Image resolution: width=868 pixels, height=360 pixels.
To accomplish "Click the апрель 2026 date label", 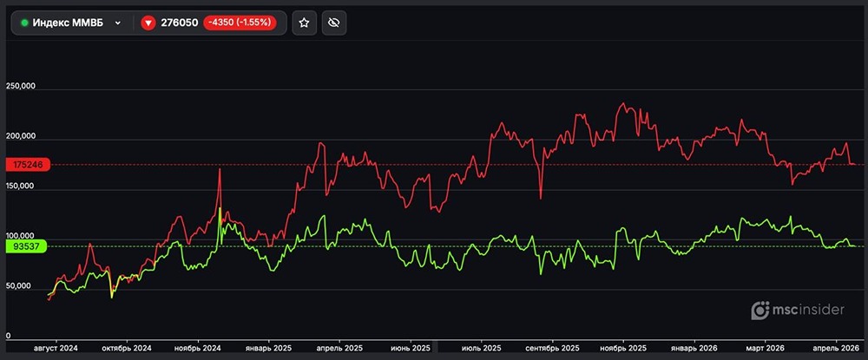I will click(x=836, y=349).
